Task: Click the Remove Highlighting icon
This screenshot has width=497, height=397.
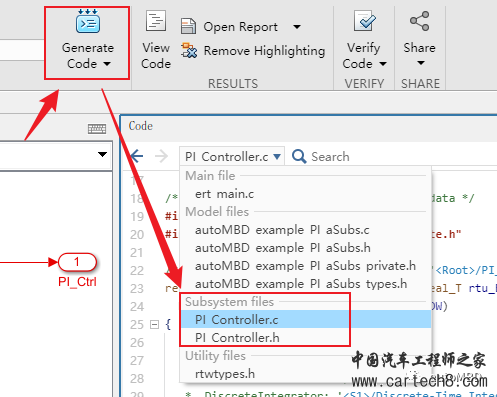Action: [x=189, y=51]
